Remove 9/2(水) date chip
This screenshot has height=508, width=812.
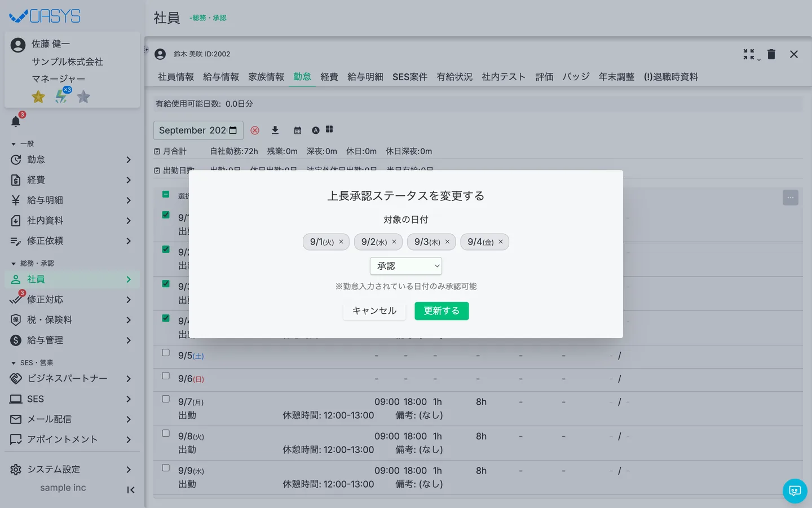[394, 242]
